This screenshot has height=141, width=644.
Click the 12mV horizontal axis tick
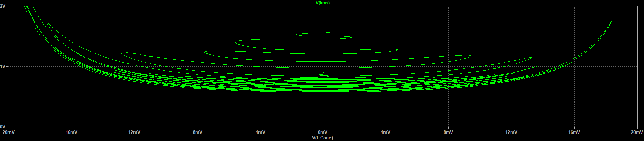pyautogui.click(x=512, y=132)
